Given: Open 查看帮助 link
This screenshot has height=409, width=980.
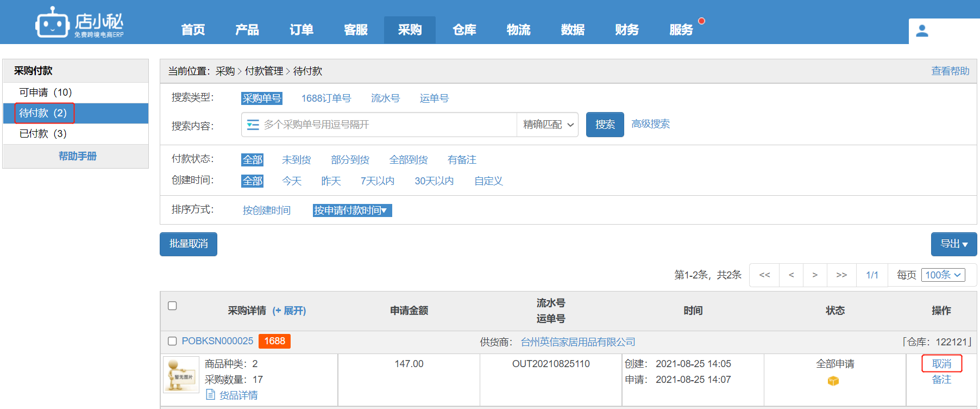Looking at the screenshot, I should coord(950,71).
